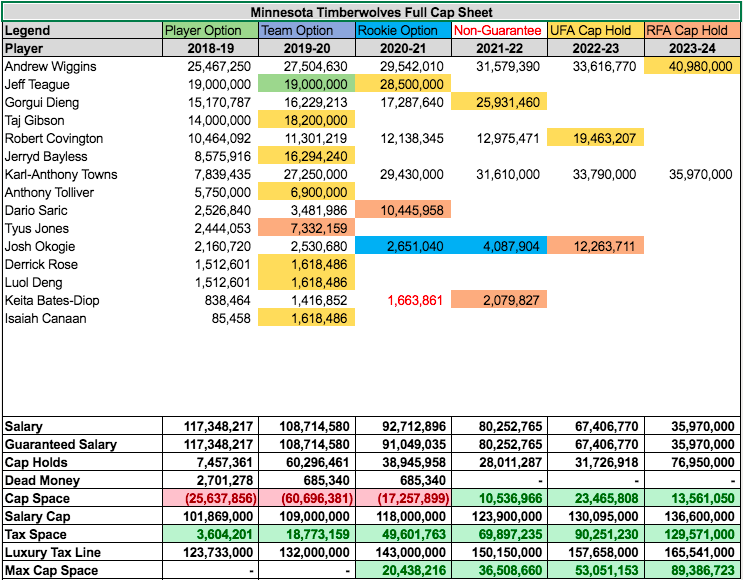This screenshot has height=580, width=743.
Task: Select the Luxury Tax Line row label
Action: coord(82,553)
